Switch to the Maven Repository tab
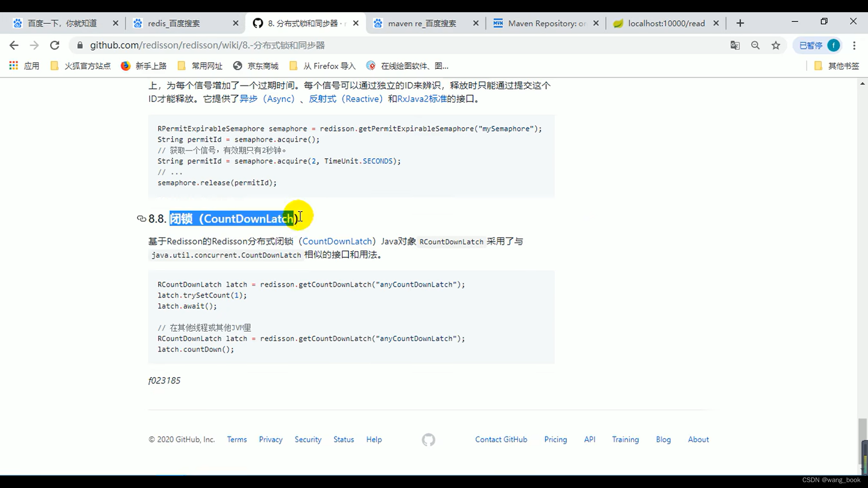This screenshot has width=868, height=488. click(547, 23)
